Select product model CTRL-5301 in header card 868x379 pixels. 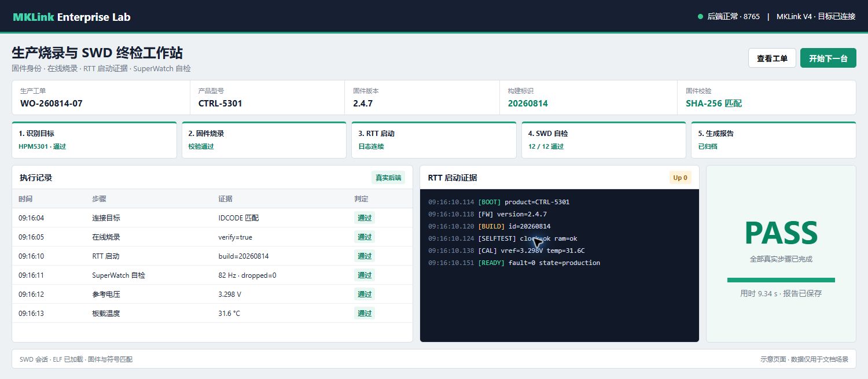220,104
